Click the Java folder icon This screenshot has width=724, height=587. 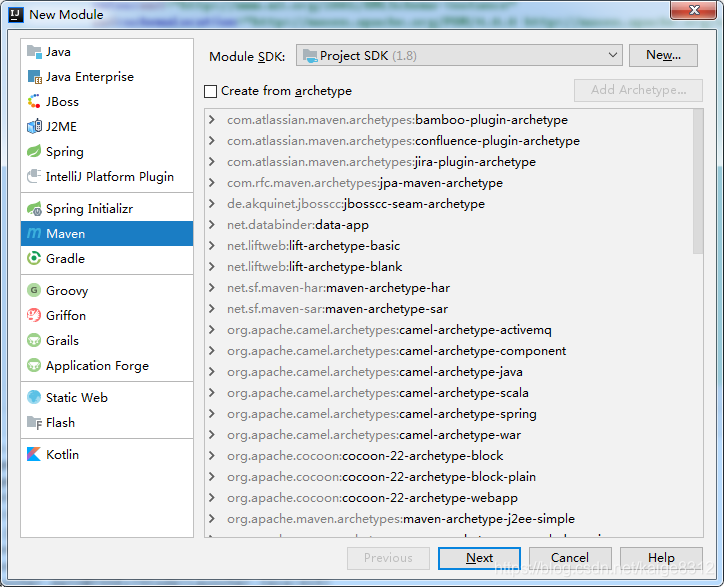coord(34,52)
